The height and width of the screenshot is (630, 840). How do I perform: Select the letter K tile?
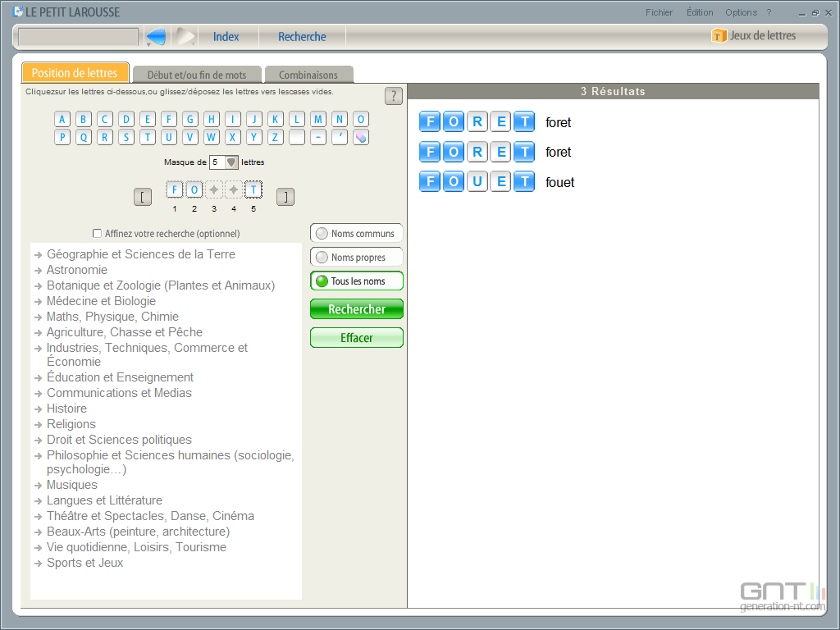(276, 119)
